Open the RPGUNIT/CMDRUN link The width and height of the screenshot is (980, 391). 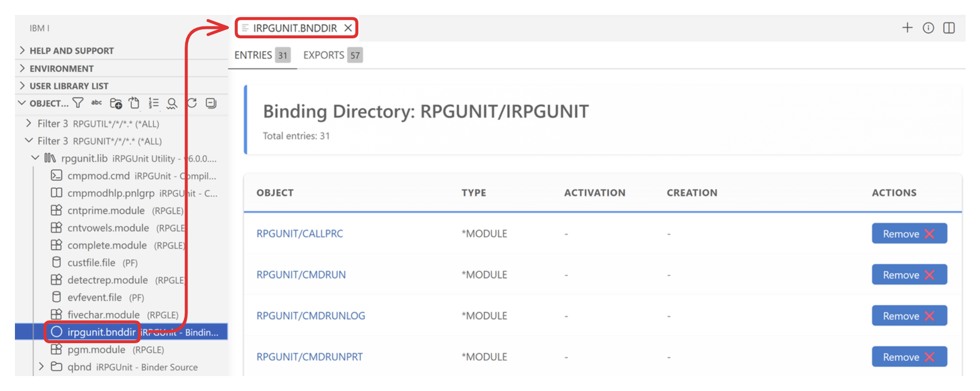tap(301, 275)
